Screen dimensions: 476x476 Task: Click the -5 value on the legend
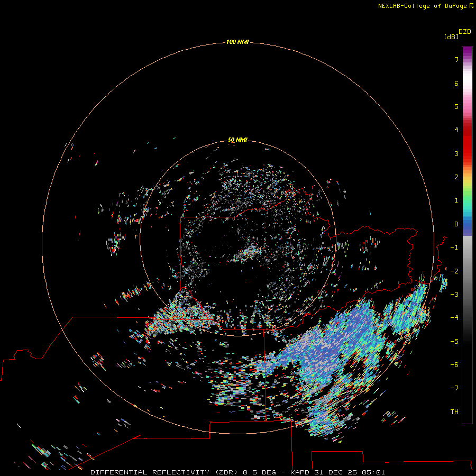pyautogui.click(x=454, y=342)
